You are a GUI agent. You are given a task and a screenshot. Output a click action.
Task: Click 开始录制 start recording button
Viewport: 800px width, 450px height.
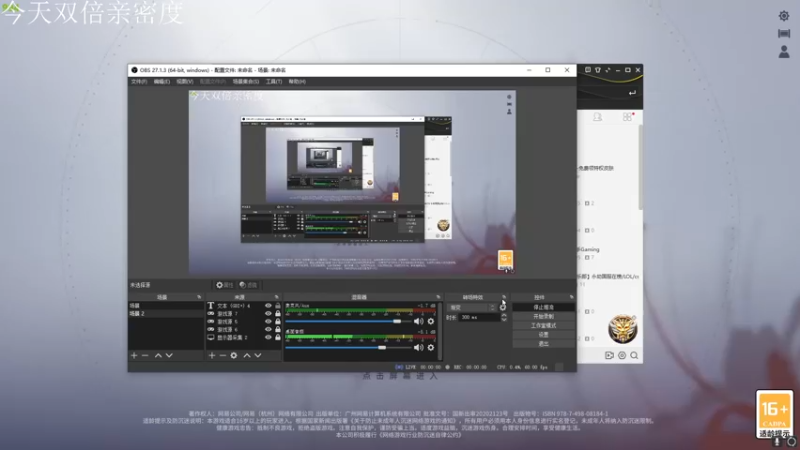(x=543, y=316)
